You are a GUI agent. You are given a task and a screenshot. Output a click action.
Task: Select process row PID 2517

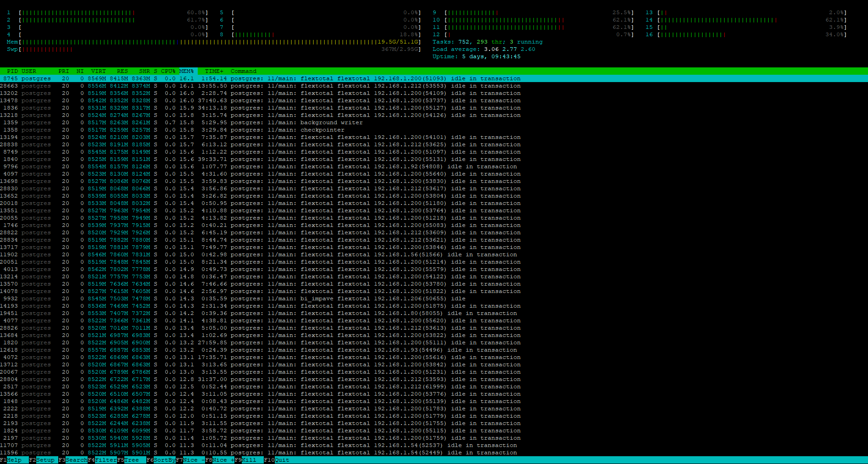point(434,387)
